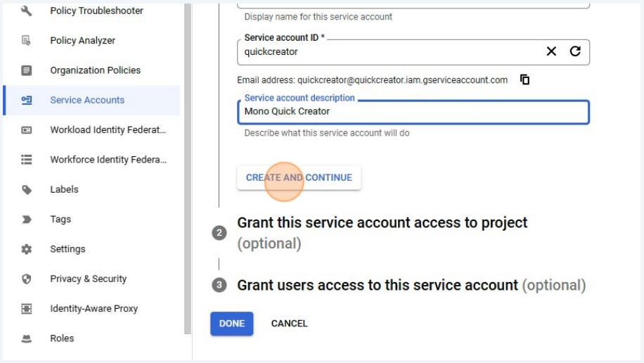
Task: Click the Policy Analyzer sidebar icon
Action: [26, 40]
